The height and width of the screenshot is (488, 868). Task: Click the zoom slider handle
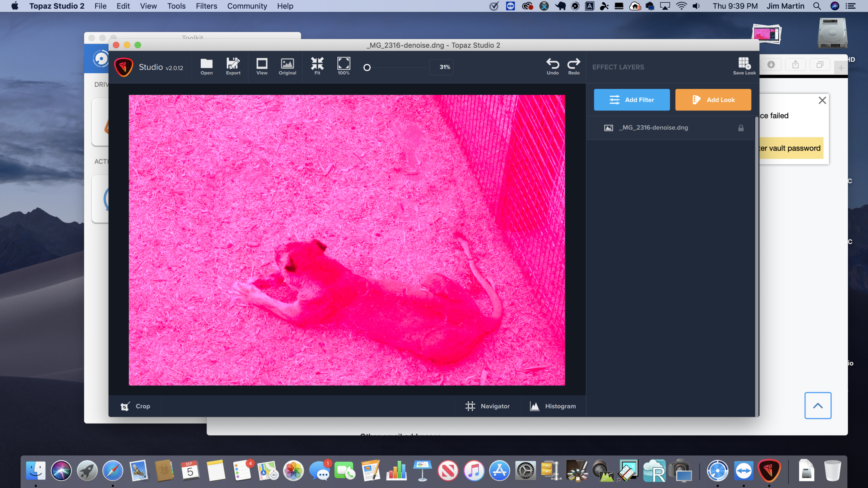[367, 68]
